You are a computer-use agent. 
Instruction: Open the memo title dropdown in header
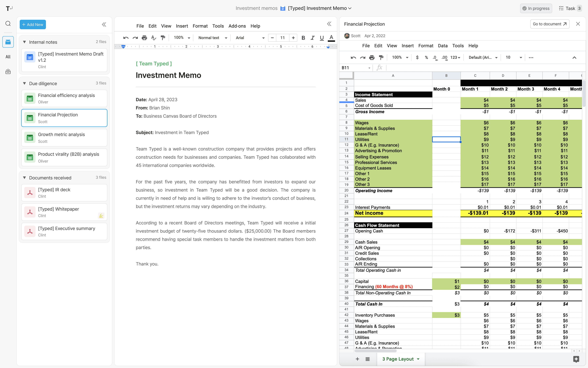350,8
